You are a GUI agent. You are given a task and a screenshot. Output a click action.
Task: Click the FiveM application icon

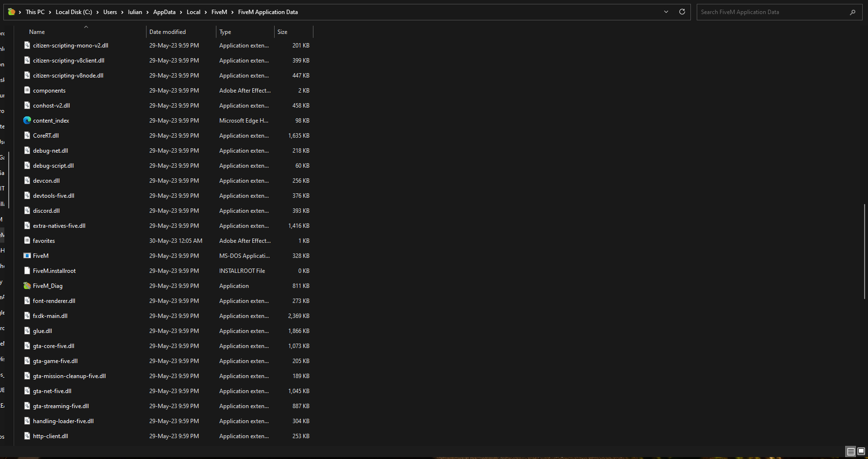(27, 255)
